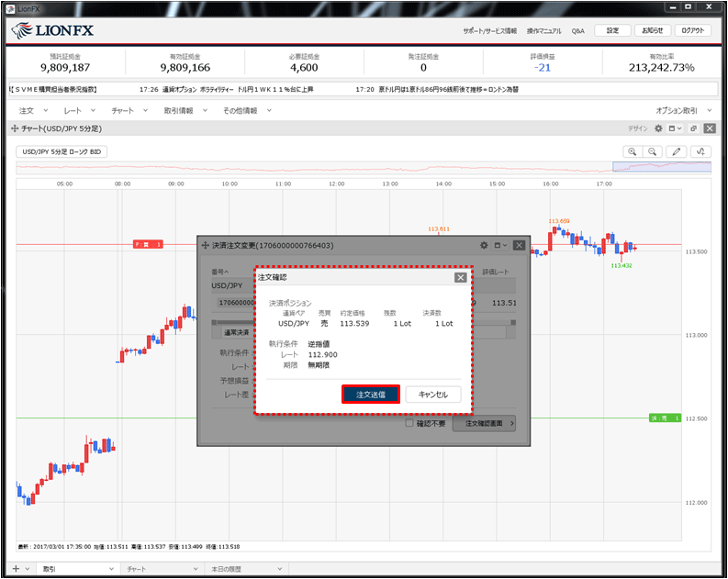Expand the arrow next to the plus tab icon
The image size is (728, 579).
pyautogui.click(x=28, y=569)
